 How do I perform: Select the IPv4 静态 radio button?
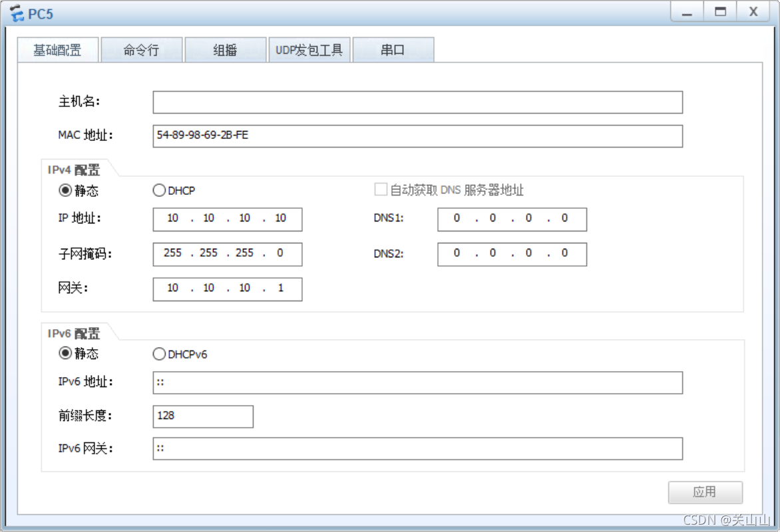(x=65, y=190)
